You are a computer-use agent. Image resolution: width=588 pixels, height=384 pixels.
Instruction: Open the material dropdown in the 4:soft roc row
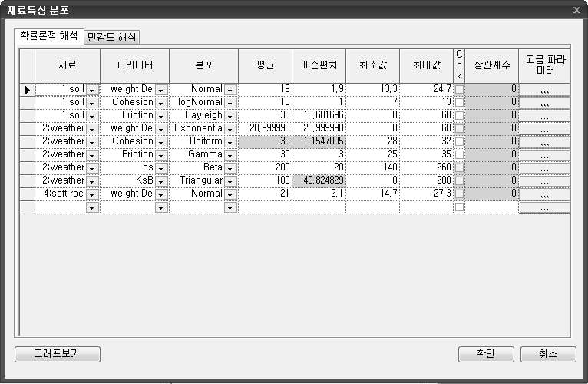click(92, 194)
